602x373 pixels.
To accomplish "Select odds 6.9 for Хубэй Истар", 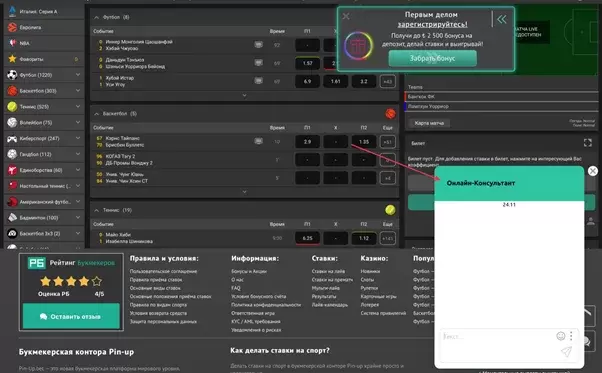I will [x=307, y=81].
